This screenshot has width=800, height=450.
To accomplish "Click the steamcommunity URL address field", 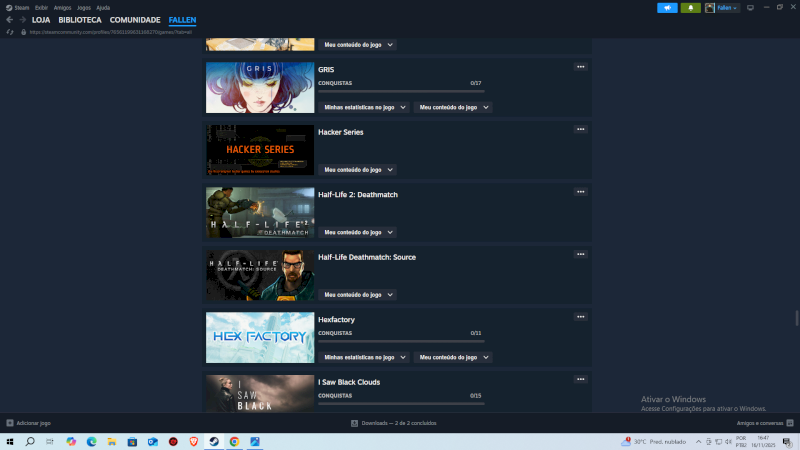I will point(111,32).
